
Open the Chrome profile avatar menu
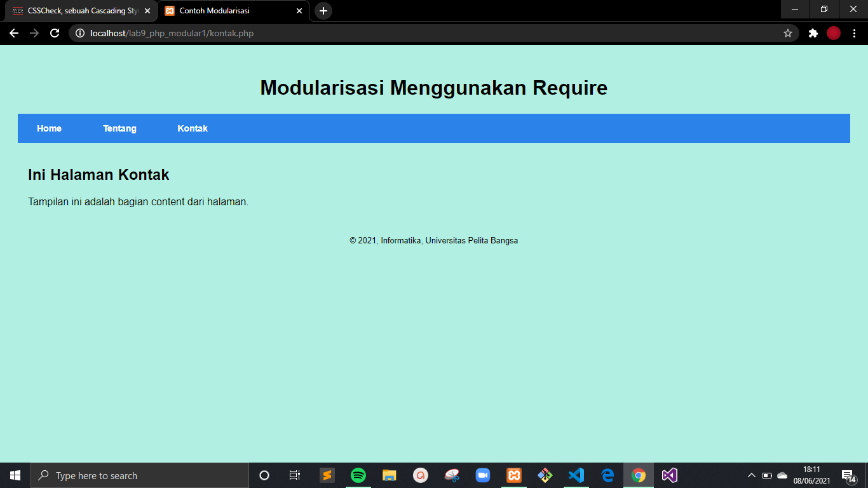832,33
